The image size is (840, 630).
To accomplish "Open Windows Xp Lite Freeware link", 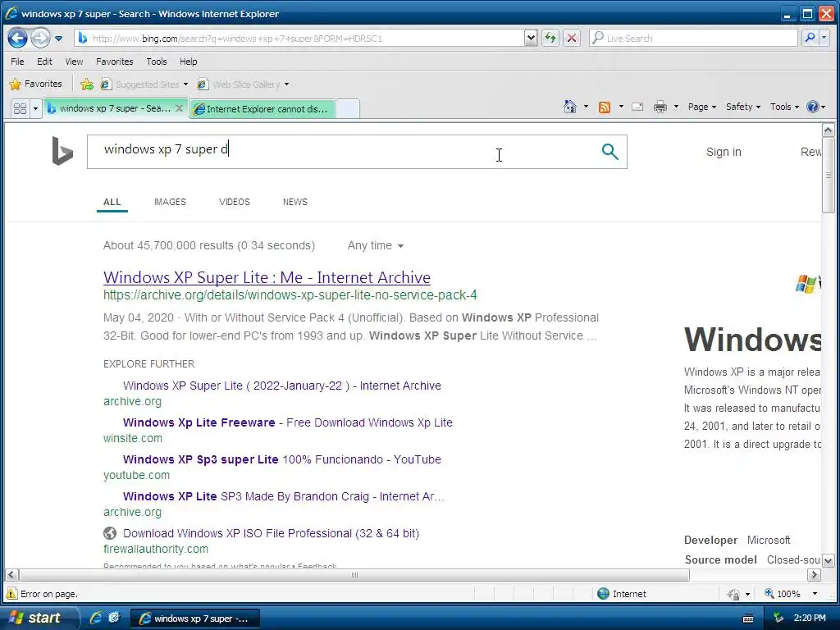I will (288, 422).
